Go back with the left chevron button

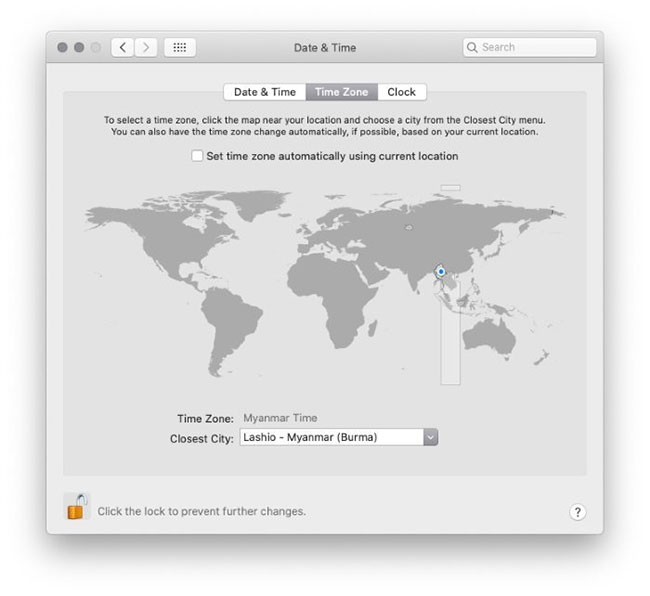[x=123, y=47]
